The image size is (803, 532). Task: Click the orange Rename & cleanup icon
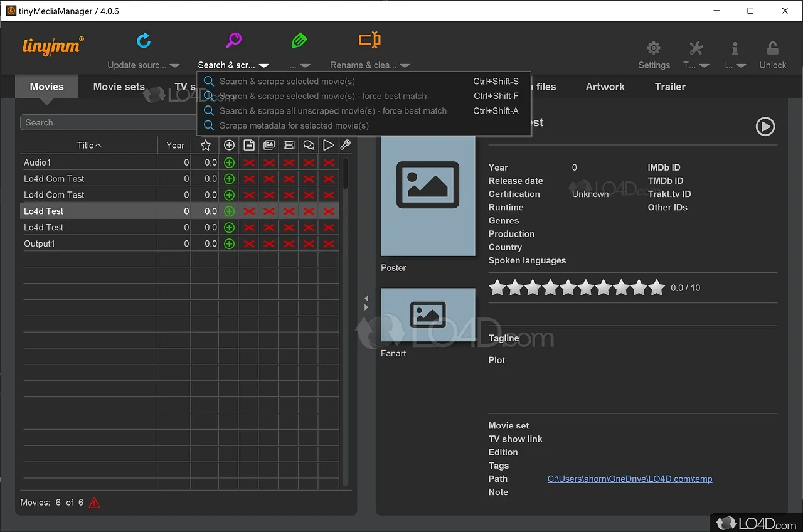tap(370, 41)
